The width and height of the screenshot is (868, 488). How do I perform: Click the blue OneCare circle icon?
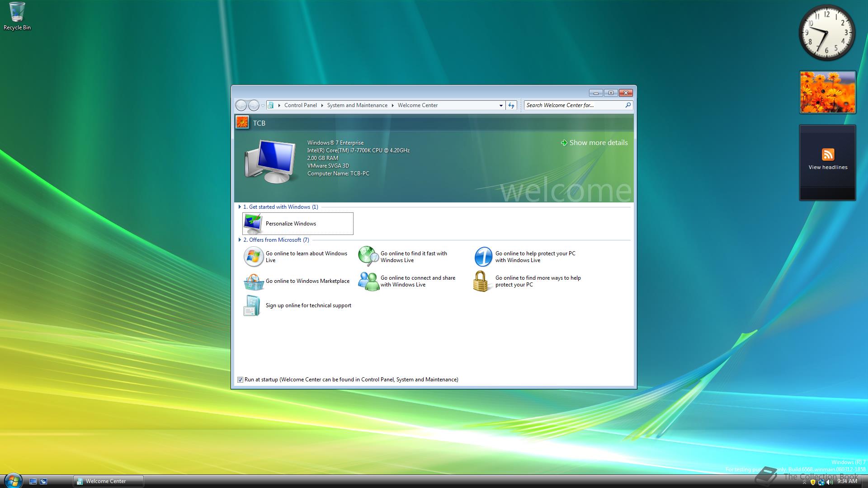pyautogui.click(x=483, y=257)
